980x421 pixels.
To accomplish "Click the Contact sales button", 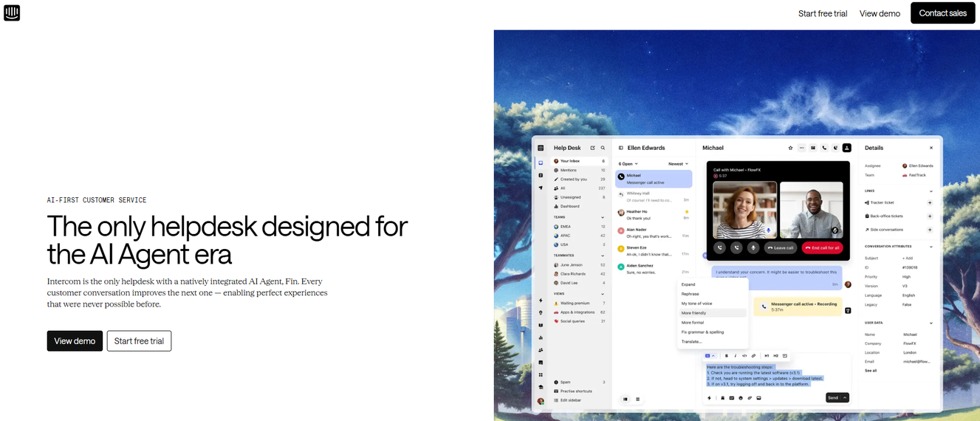I will pos(942,13).
